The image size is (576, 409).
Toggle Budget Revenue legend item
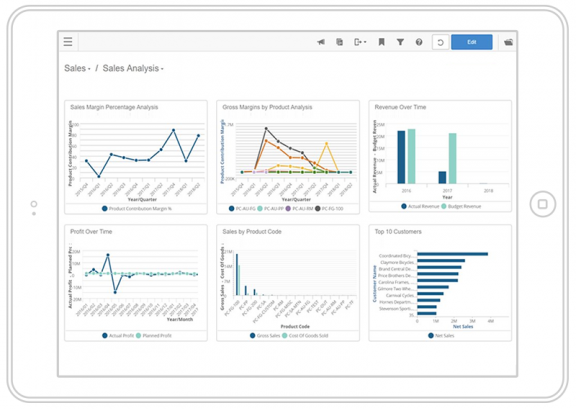(461, 206)
